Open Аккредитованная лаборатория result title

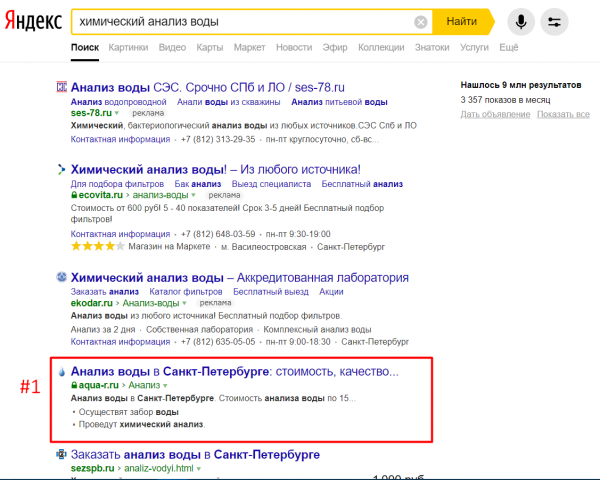click(x=240, y=277)
